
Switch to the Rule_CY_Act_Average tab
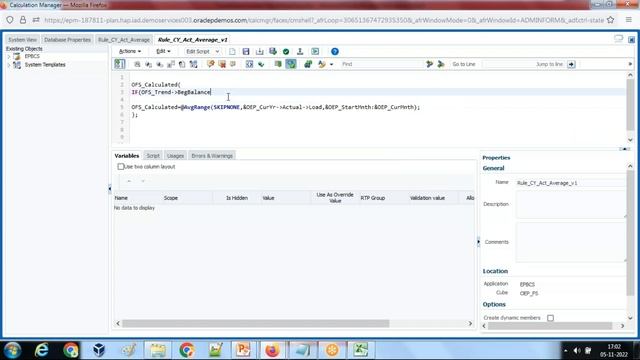124,40
